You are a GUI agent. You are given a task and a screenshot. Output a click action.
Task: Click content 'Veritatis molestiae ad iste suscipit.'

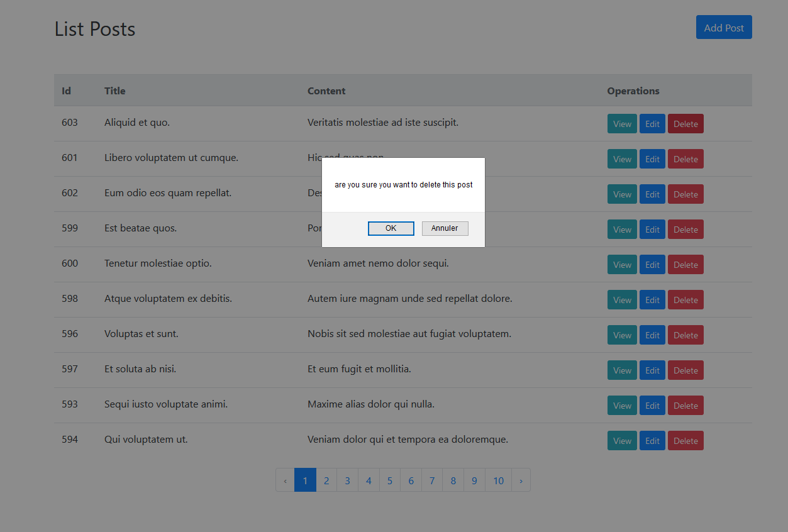(x=383, y=123)
